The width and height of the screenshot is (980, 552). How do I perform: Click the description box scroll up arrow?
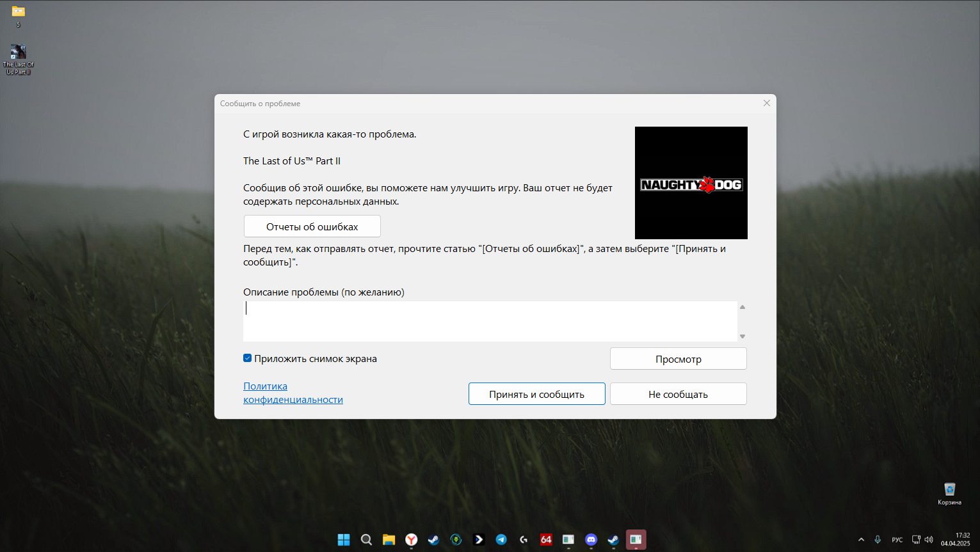pyautogui.click(x=743, y=307)
